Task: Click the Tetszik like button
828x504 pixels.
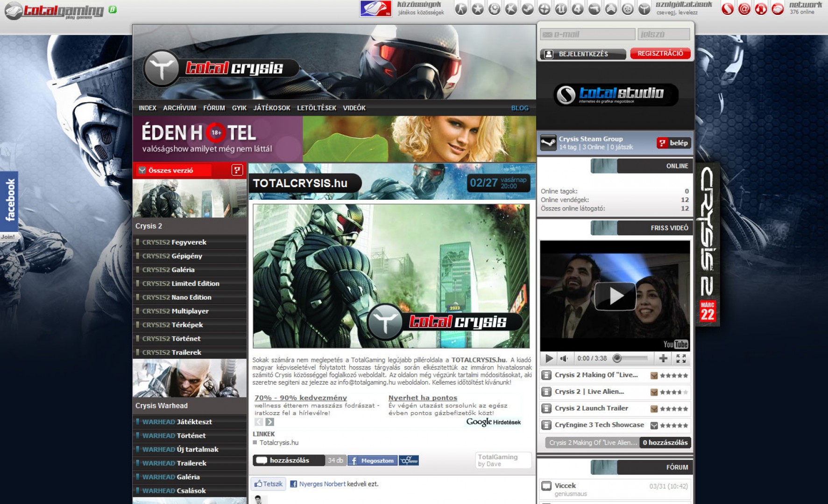Action: pos(268,484)
